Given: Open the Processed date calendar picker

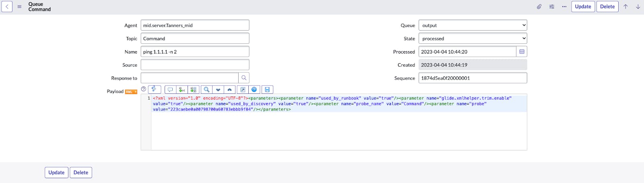Looking at the screenshot, I should click(522, 51).
